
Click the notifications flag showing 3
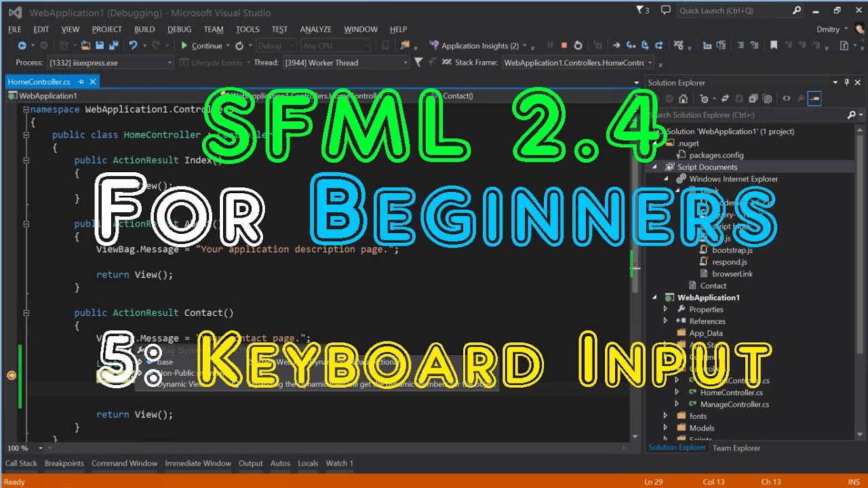pos(642,10)
